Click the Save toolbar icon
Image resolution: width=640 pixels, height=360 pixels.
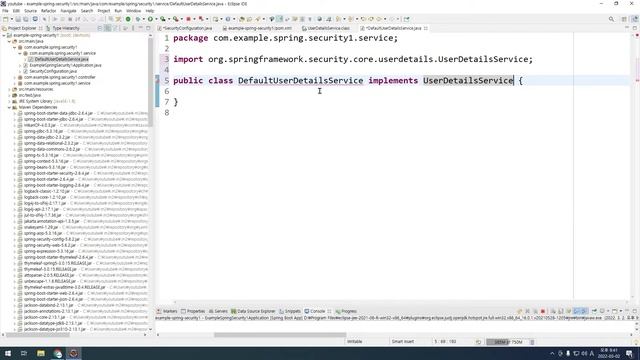tap(18, 19)
